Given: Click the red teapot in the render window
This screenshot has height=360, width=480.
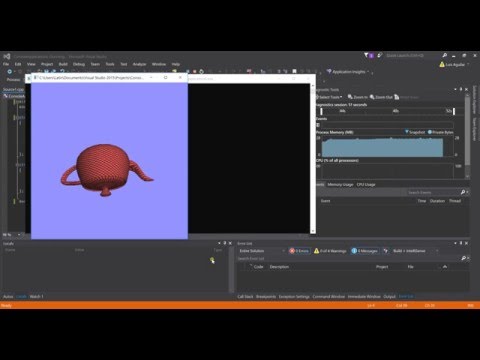Looking at the screenshot, I should pyautogui.click(x=106, y=169).
